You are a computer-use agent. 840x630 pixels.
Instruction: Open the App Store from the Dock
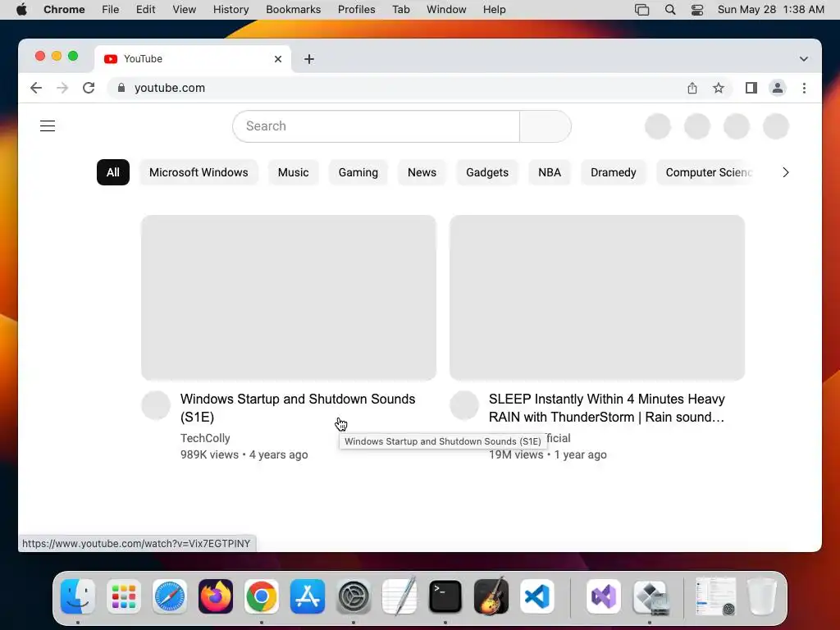point(308,596)
